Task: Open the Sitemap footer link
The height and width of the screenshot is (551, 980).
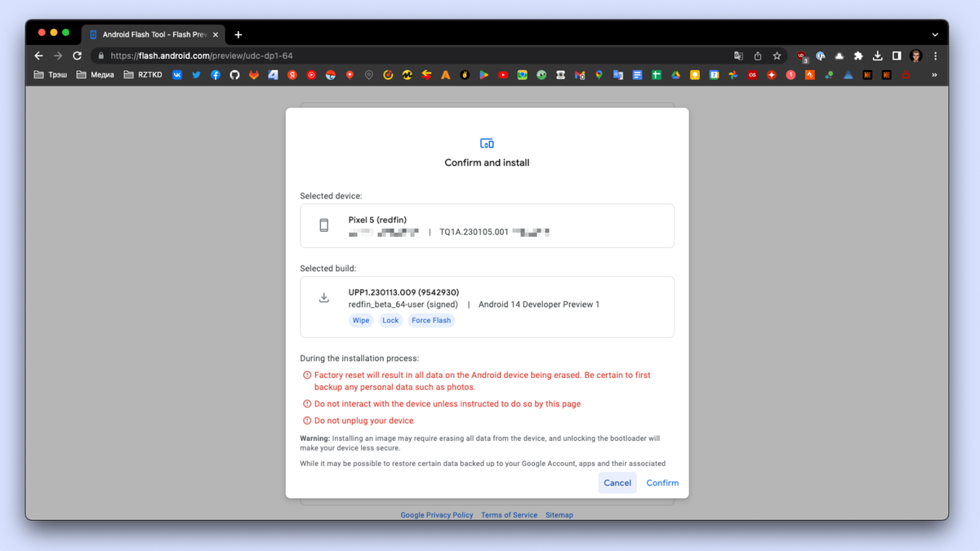Action: click(x=559, y=515)
